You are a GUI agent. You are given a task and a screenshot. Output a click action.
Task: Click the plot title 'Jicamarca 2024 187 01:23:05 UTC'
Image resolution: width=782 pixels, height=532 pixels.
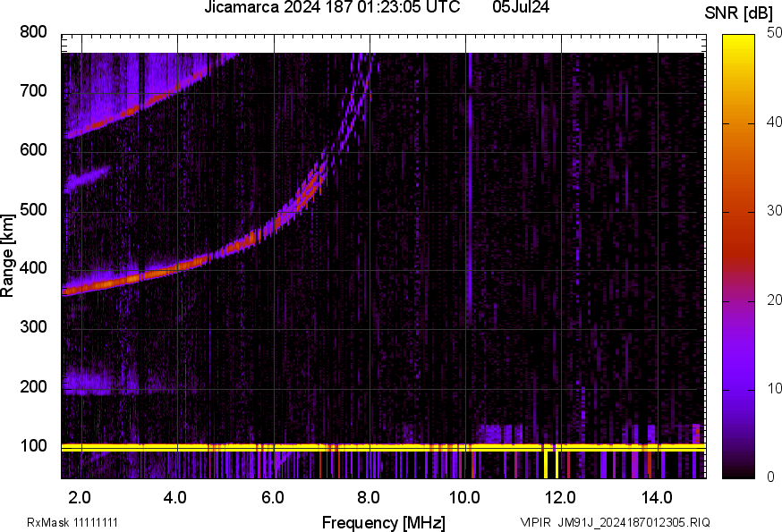(332, 7)
